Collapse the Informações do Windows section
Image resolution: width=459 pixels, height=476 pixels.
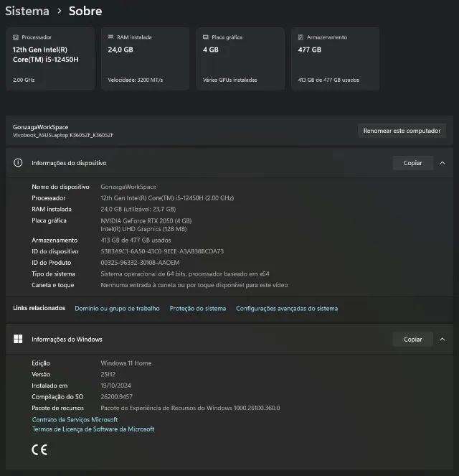point(443,339)
